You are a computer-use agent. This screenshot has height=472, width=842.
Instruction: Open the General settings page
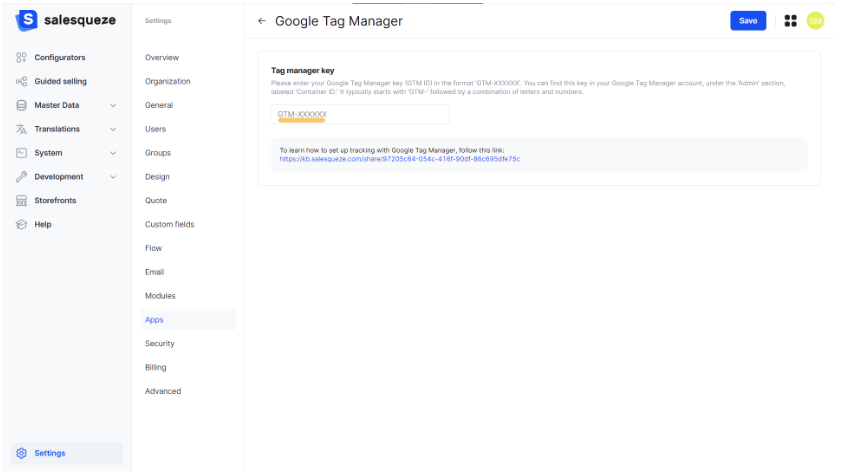coord(159,105)
